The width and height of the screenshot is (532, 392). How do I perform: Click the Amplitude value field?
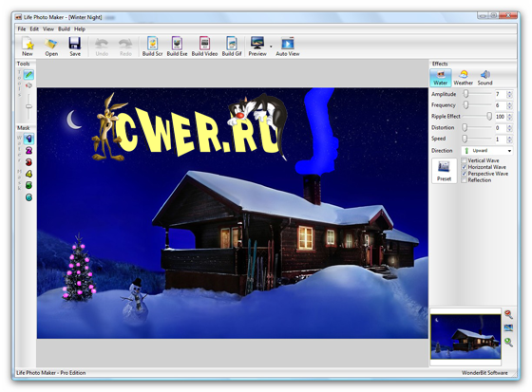click(x=500, y=94)
